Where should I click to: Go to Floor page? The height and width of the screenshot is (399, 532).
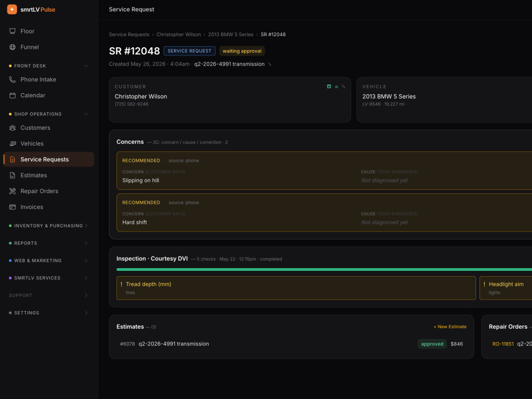coord(49,31)
